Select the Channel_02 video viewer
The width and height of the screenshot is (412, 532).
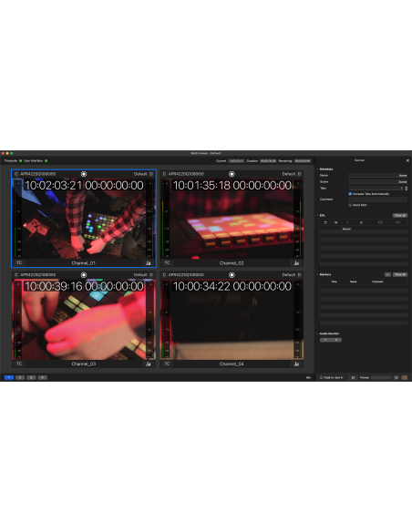click(232, 219)
